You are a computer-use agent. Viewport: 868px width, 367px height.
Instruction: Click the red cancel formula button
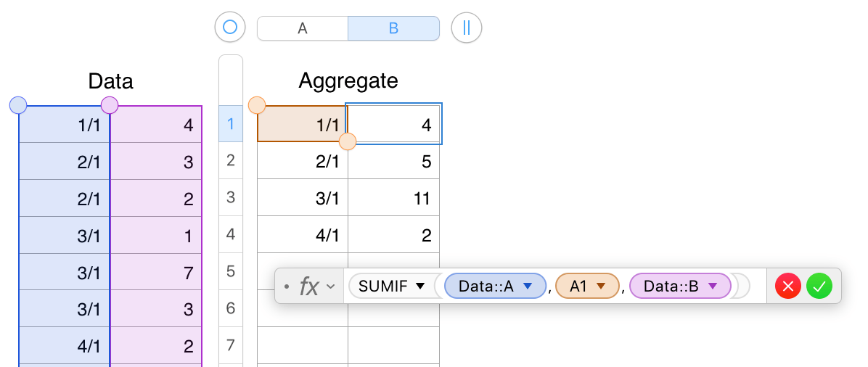point(788,286)
